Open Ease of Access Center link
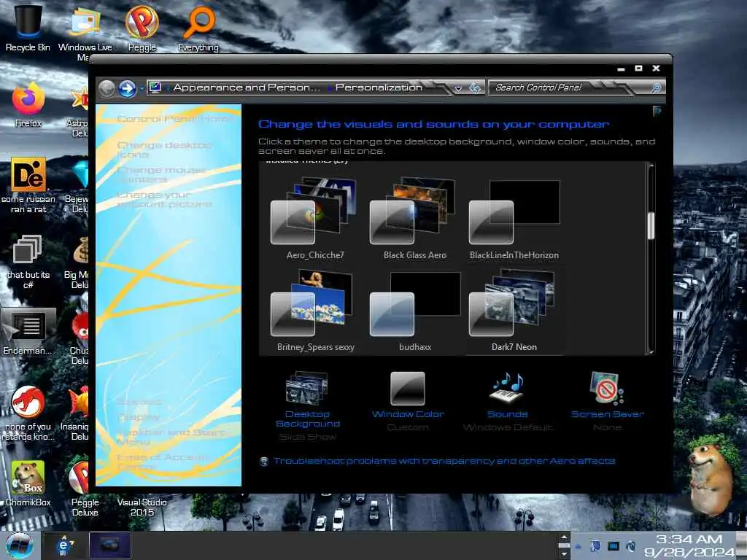Viewport: 747px width, 560px height. pyautogui.click(x=162, y=462)
